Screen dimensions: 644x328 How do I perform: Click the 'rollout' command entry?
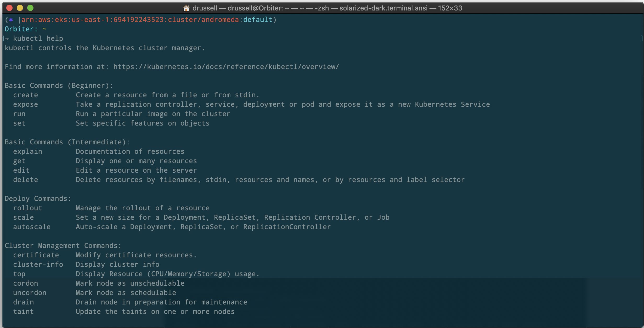(27, 208)
